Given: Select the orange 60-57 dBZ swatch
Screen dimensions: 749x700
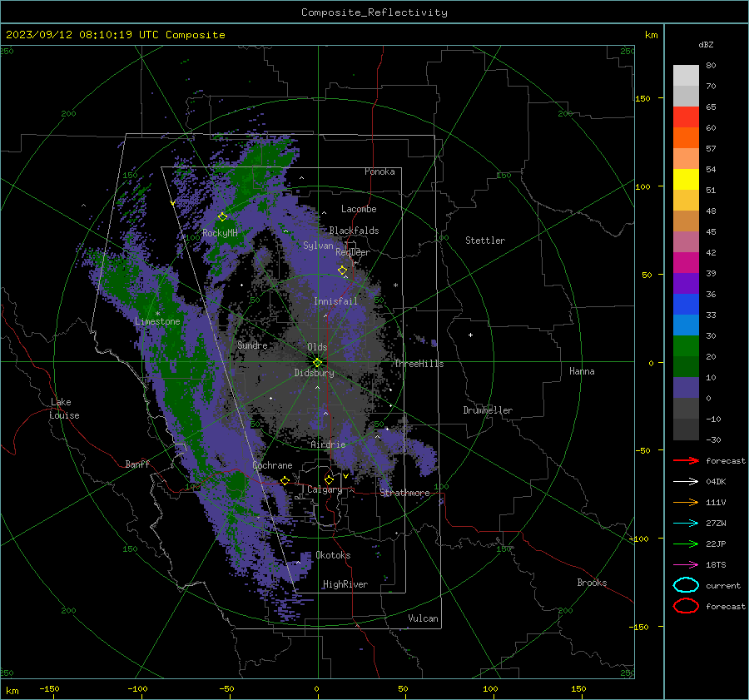Looking at the screenshot, I should 686,138.
